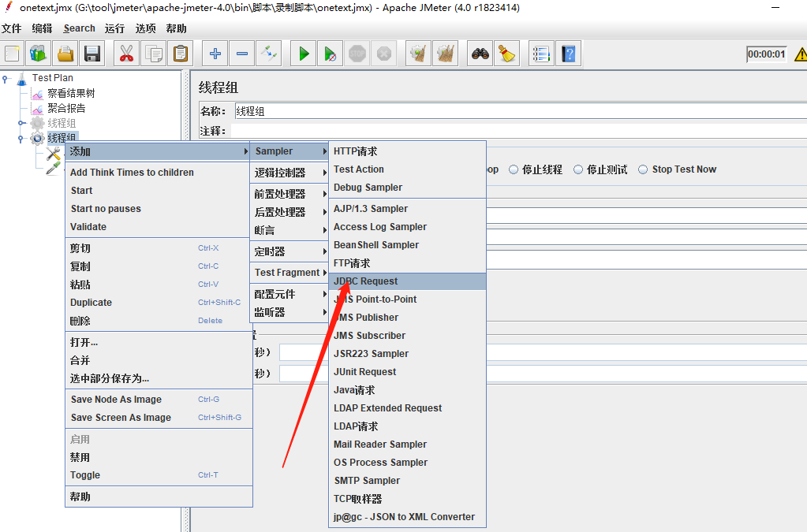Click Start no pauses toolbar icon
807x532 pixels.
[331, 54]
